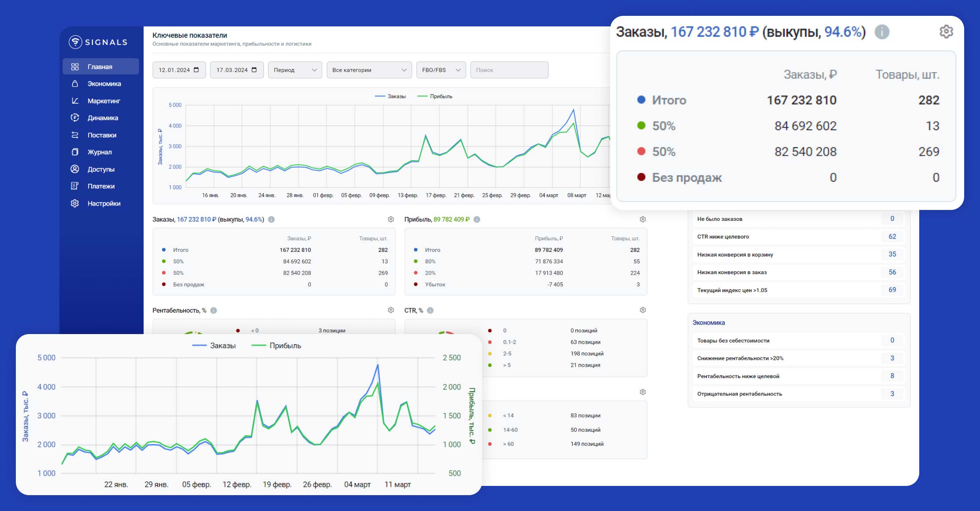The height and width of the screenshot is (511, 980).
Task: Click the info icon in the enlarged Заказы card
Action: [x=882, y=32]
